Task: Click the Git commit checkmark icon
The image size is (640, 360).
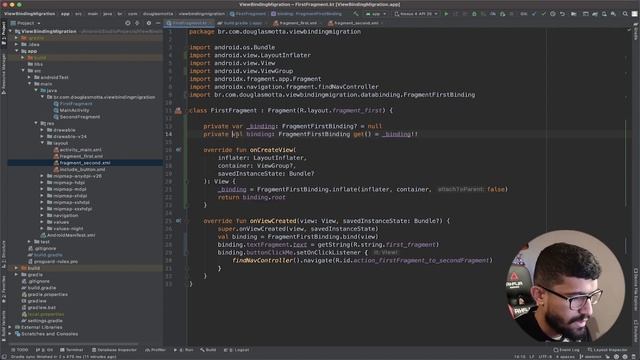Action: tap(543, 14)
